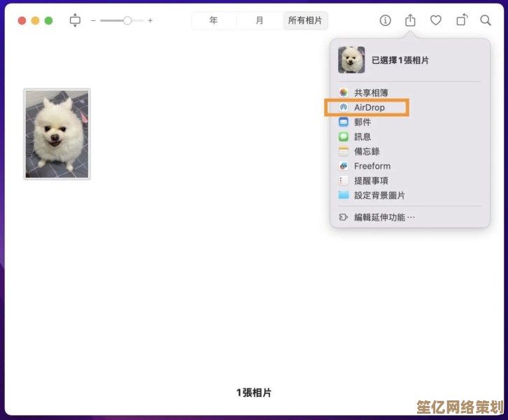
Task: Select the white dog photo thumbnail
Action: coord(57,134)
